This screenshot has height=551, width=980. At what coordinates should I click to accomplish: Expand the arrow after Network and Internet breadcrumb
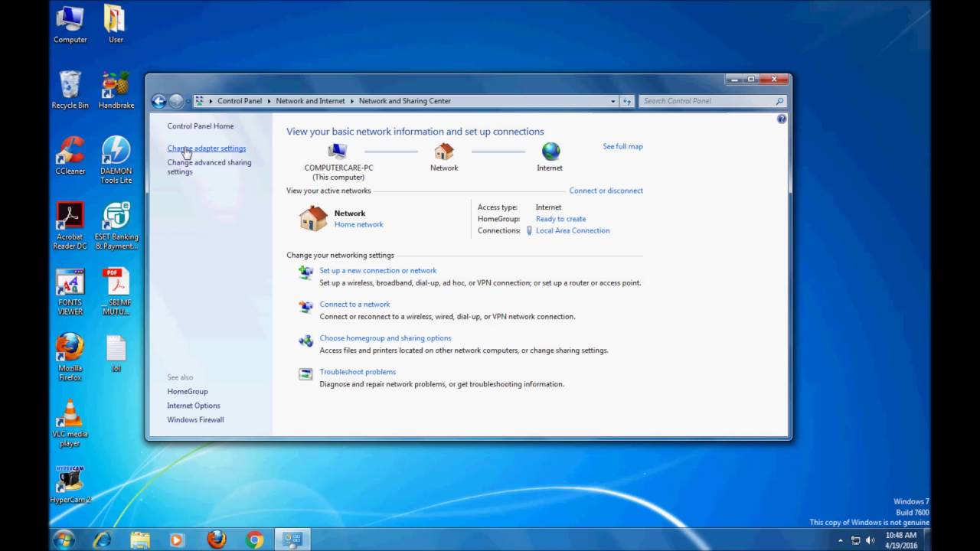click(352, 101)
